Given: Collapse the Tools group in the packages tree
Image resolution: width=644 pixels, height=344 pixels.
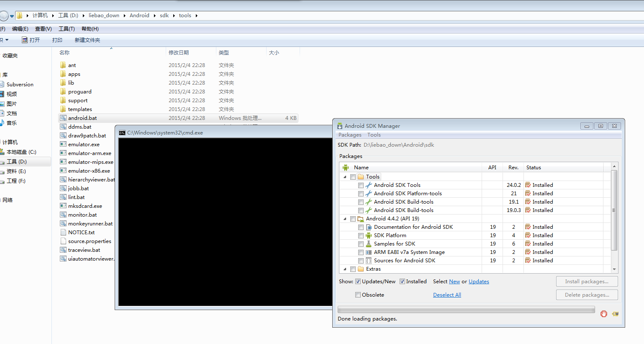Looking at the screenshot, I should point(345,177).
